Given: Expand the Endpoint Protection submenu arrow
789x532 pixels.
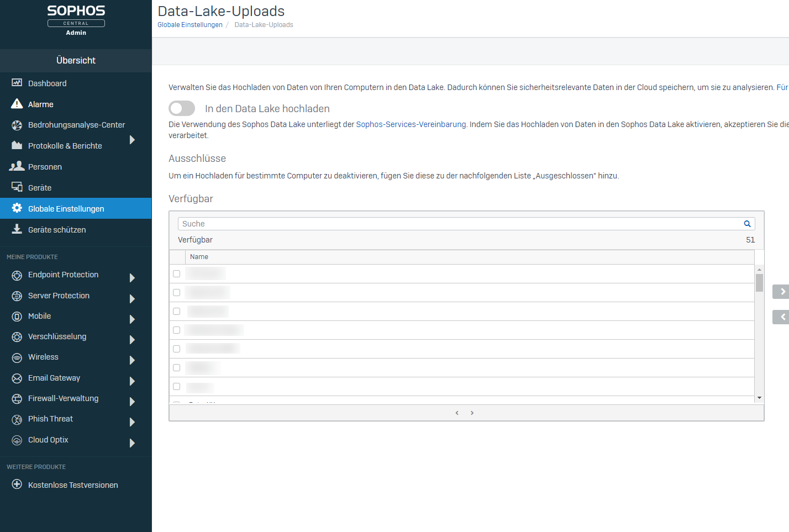Looking at the screenshot, I should [132, 278].
